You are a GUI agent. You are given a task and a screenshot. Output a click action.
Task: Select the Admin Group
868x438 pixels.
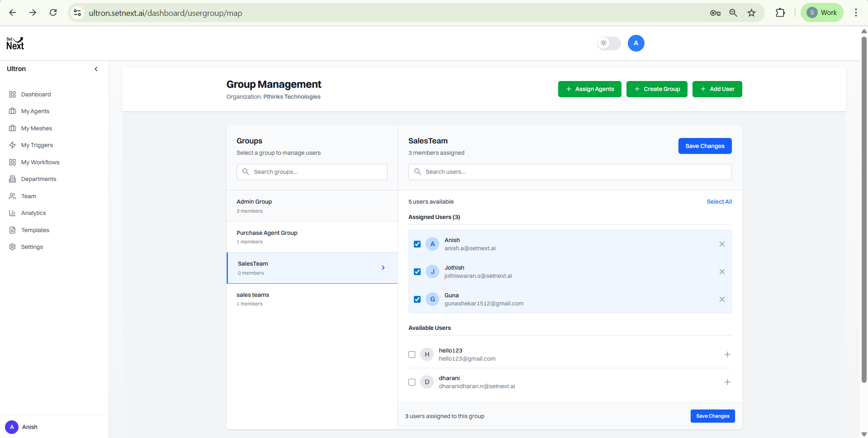312,206
